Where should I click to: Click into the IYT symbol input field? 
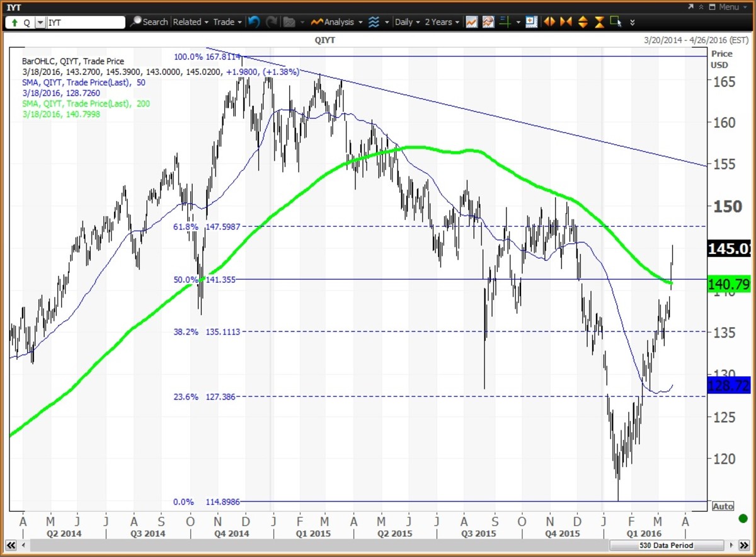86,22
